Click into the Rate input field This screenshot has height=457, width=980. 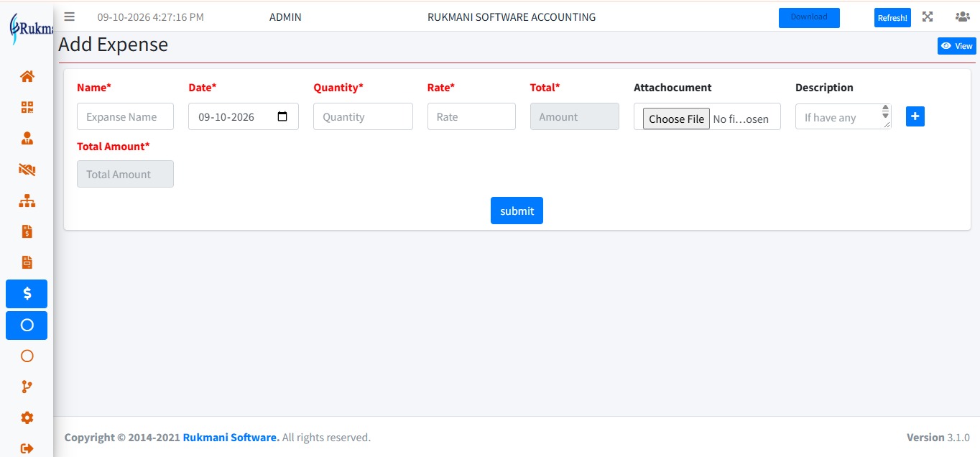471,116
